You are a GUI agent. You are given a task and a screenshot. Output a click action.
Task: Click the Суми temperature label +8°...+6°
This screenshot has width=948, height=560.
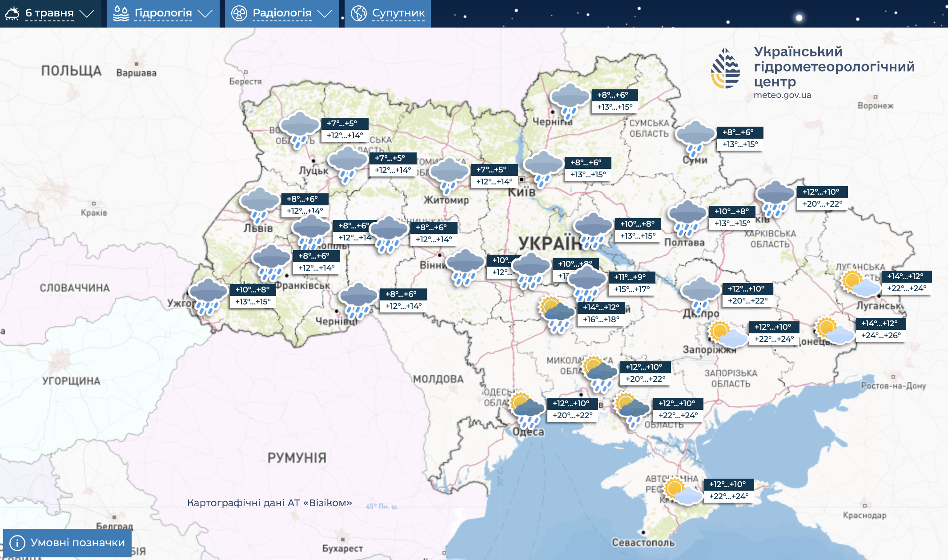click(739, 132)
